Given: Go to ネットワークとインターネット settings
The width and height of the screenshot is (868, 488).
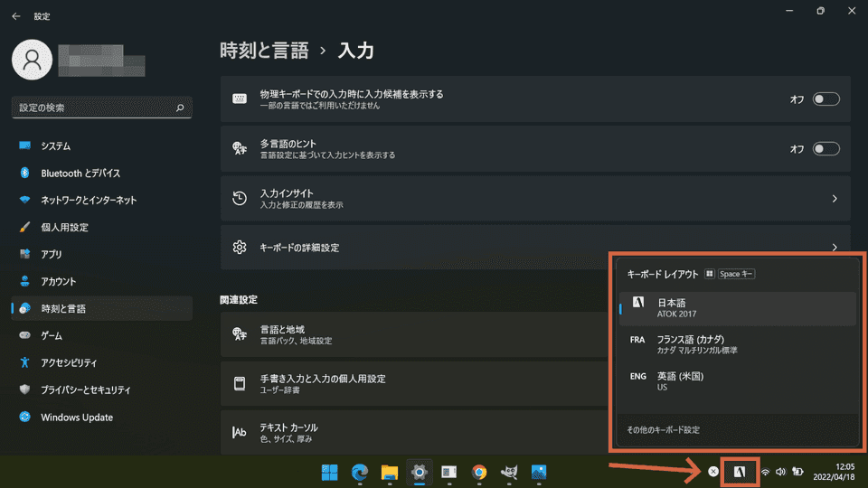Looking at the screenshot, I should coord(102,201).
